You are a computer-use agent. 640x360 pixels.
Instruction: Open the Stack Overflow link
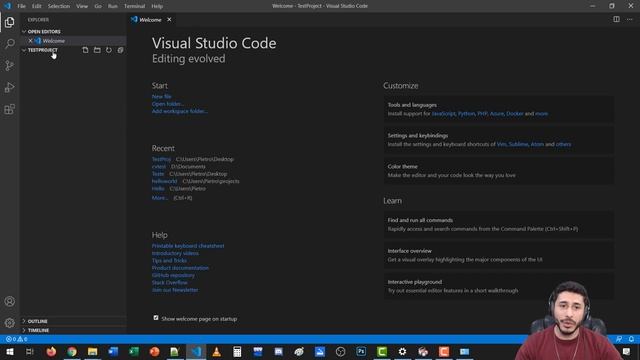169,282
